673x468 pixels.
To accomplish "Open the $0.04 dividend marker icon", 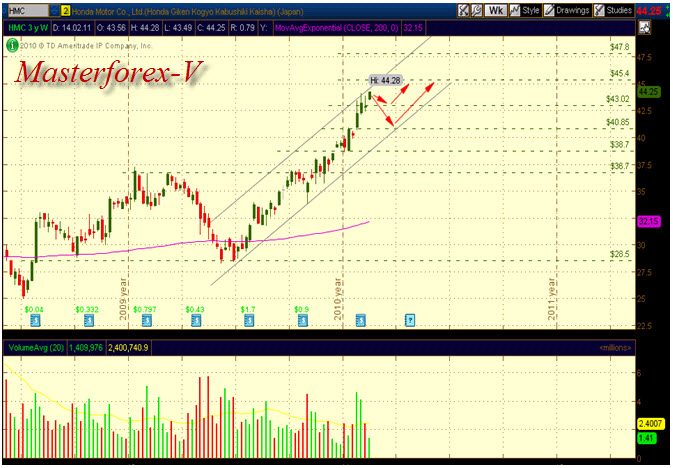I will (x=35, y=320).
